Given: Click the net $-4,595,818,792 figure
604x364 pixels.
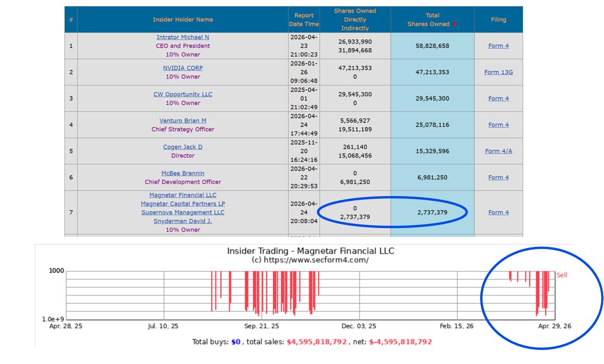Looking at the screenshot, I should [400, 342].
